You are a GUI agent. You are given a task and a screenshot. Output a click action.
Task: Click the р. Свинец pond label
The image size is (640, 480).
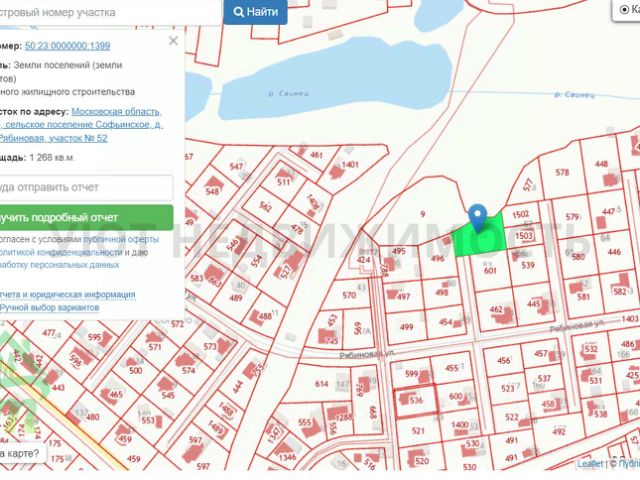tap(289, 93)
